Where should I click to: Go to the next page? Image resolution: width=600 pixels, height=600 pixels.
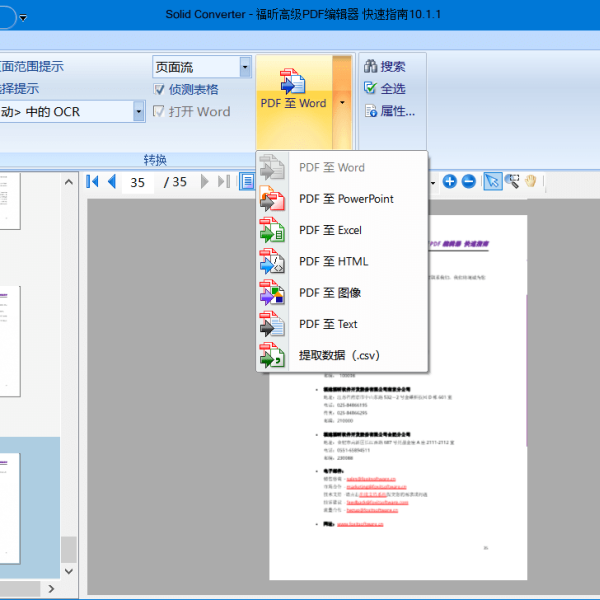coord(205,181)
